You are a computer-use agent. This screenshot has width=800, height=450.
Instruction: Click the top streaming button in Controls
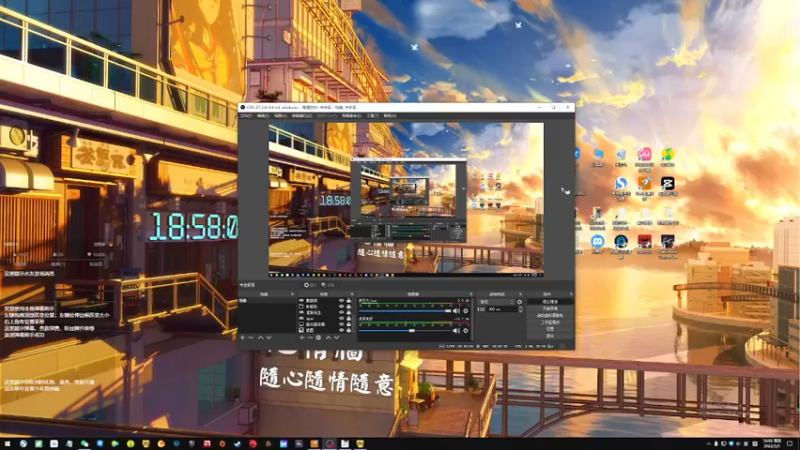(549, 302)
